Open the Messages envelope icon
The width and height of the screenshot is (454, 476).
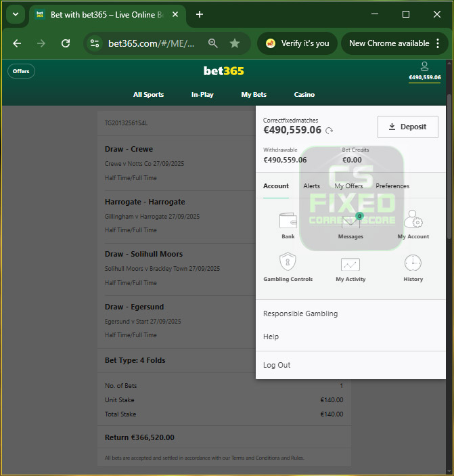350,222
